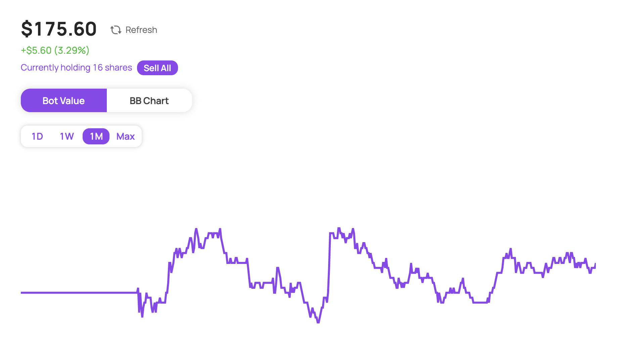
Task: Click the Refresh circular arrows icon
Action: (x=116, y=30)
